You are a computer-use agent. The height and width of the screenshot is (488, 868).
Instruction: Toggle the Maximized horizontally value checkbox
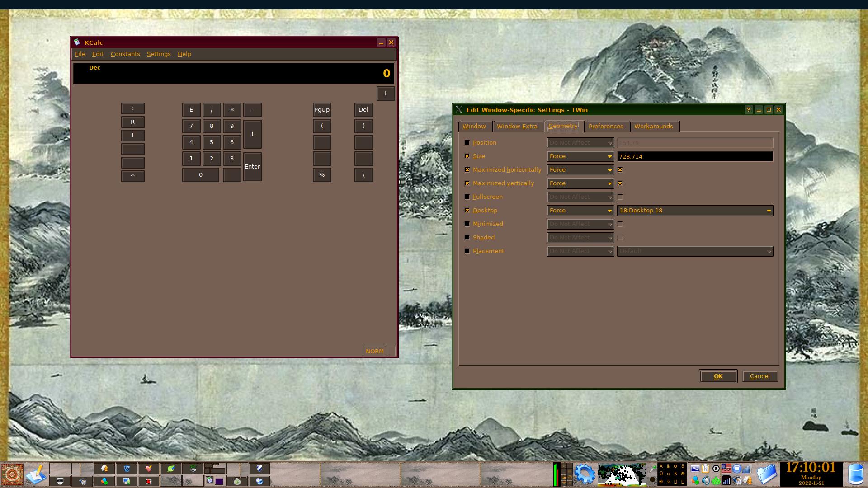tap(620, 169)
